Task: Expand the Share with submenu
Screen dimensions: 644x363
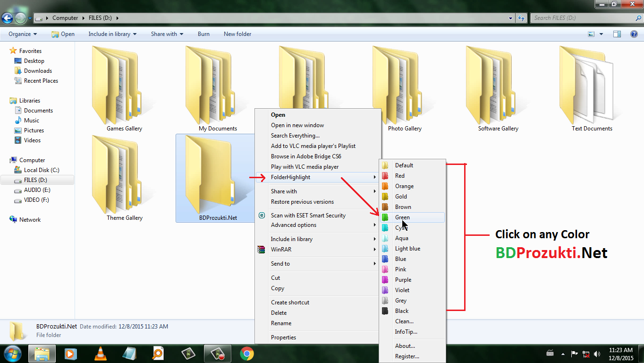Action: [318, 191]
